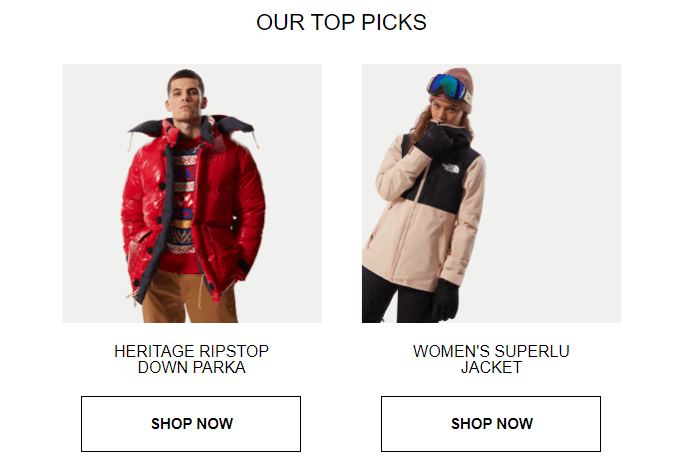Click the black glove on the woman's lowered hand
Screen dimensions: 674x474
tap(445, 300)
